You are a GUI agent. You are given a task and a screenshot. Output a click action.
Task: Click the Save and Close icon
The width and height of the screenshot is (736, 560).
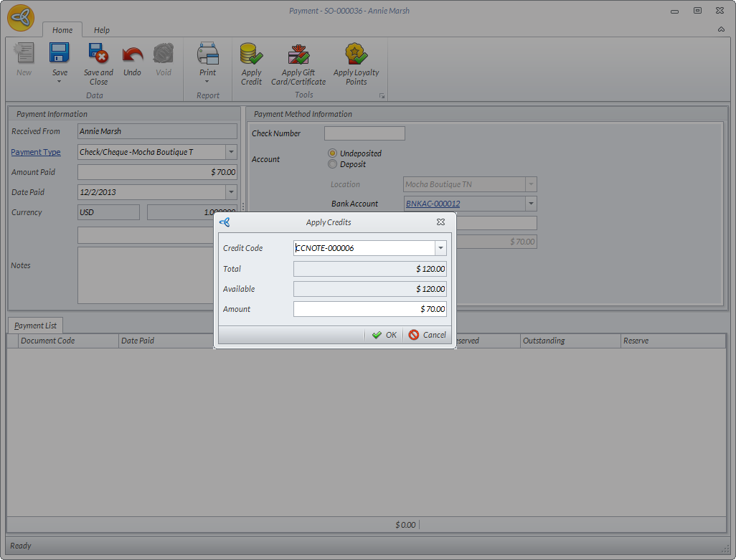(x=98, y=54)
